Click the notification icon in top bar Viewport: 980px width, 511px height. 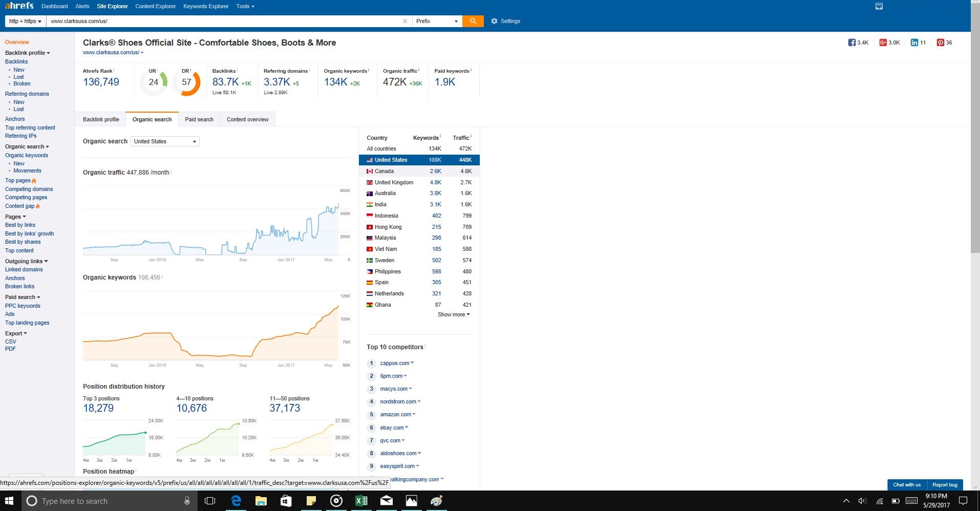pyautogui.click(x=879, y=6)
